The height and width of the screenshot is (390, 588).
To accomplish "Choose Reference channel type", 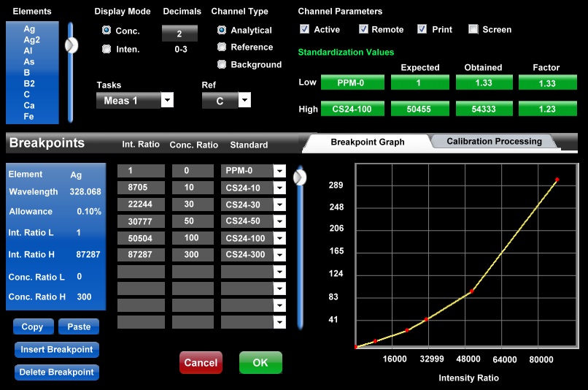I will pyautogui.click(x=222, y=47).
